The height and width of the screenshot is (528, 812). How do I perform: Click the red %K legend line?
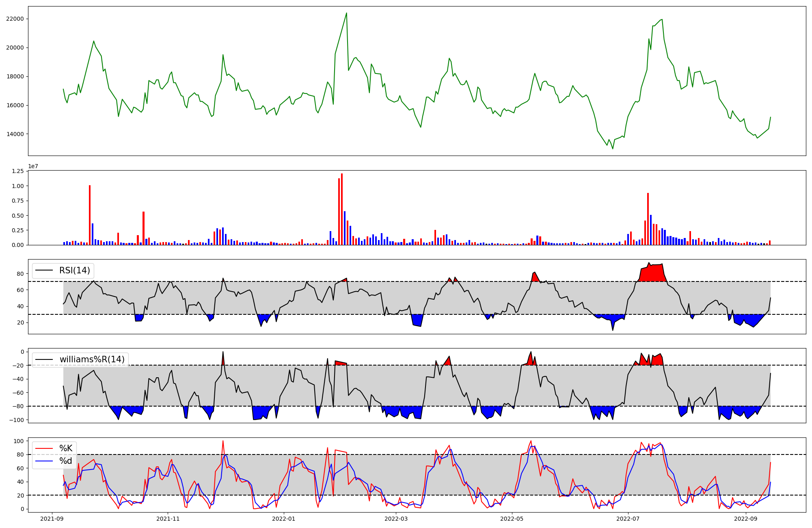click(44, 448)
